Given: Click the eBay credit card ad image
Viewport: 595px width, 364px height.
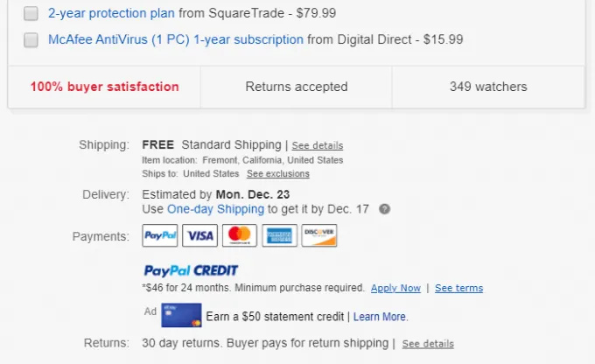Looking at the screenshot, I should point(181,315).
